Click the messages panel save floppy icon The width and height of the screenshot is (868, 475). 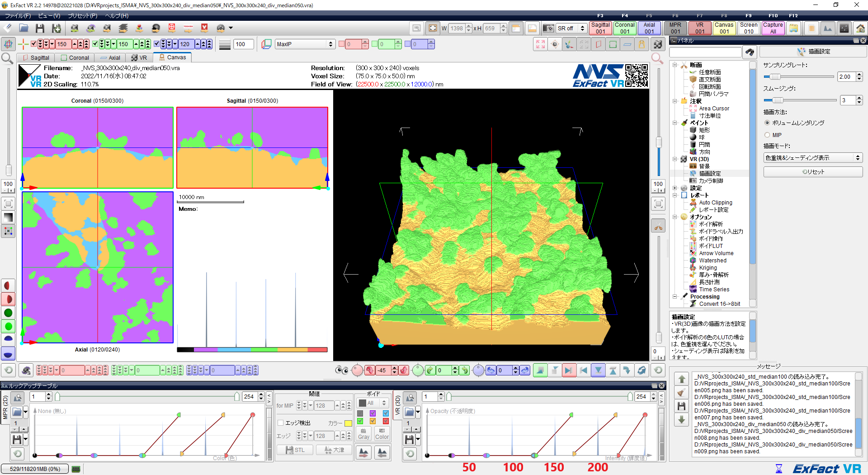[x=682, y=406]
